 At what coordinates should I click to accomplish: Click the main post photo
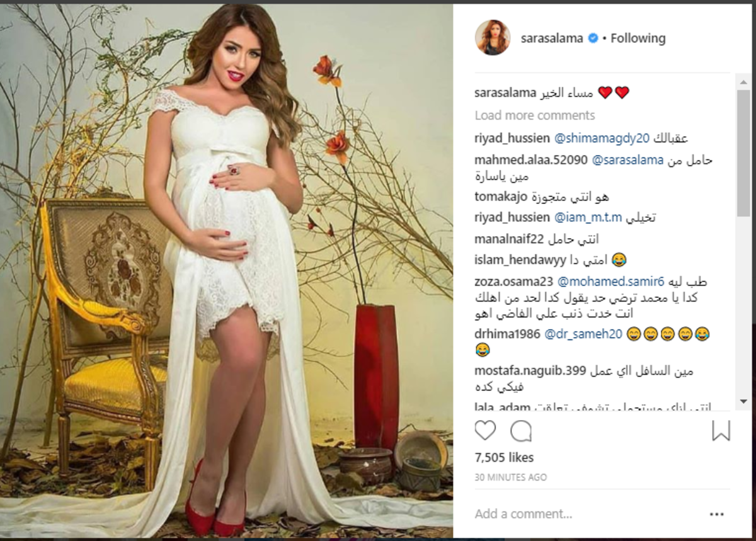pyautogui.click(x=227, y=271)
